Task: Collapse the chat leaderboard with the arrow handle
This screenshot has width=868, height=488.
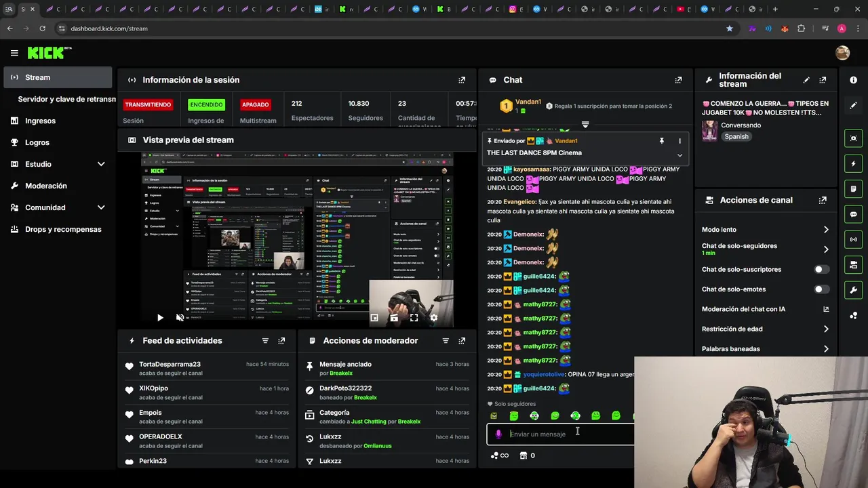Action: (x=585, y=125)
